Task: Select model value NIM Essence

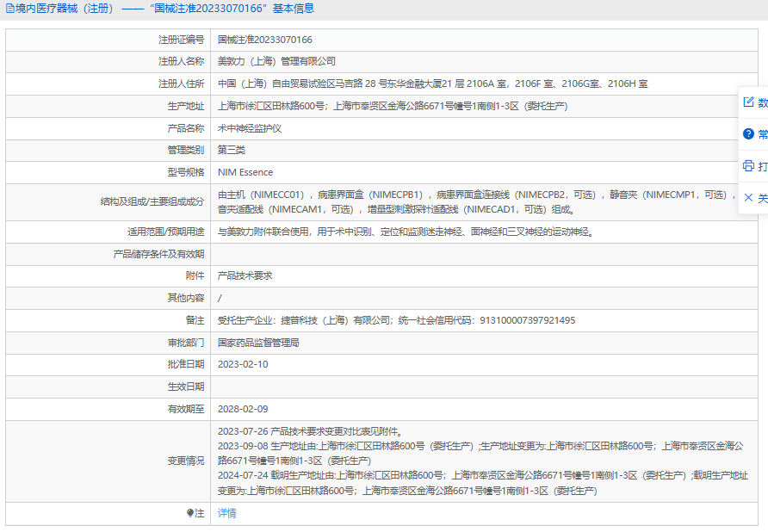Action: (245, 172)
